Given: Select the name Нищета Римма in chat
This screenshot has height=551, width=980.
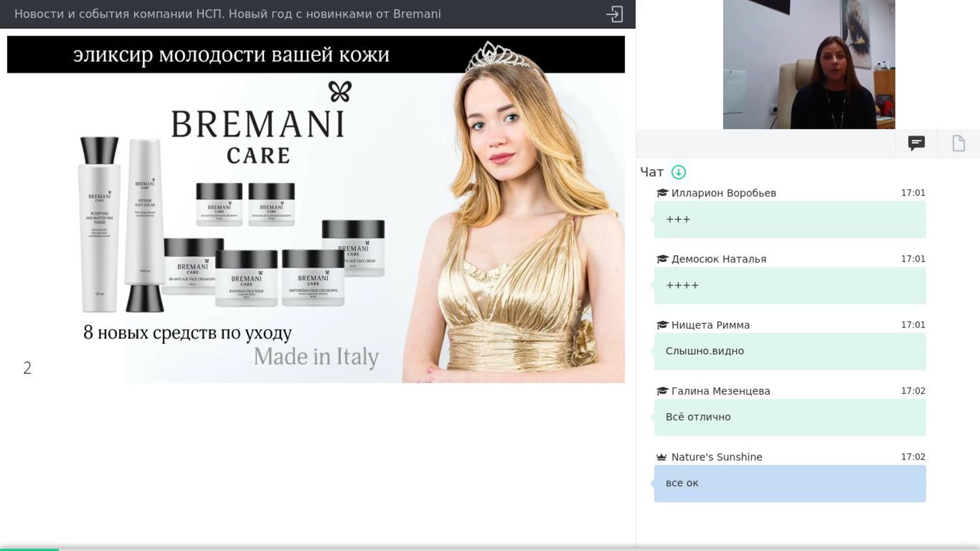Looking at the screenshot, I should (710, 325).
